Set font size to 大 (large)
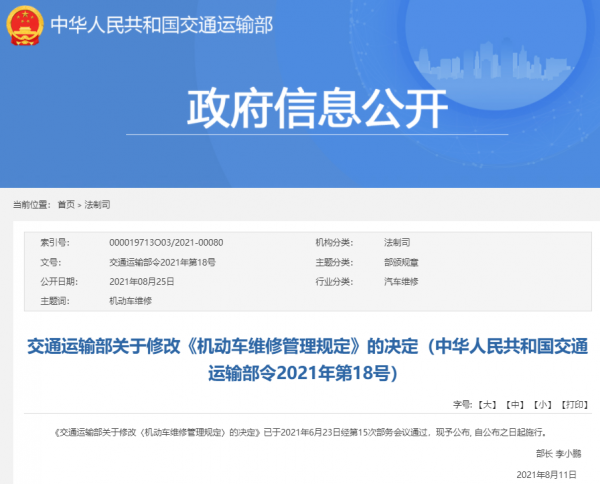Viewport: 600px width, 484px height. tap(488, 405)
